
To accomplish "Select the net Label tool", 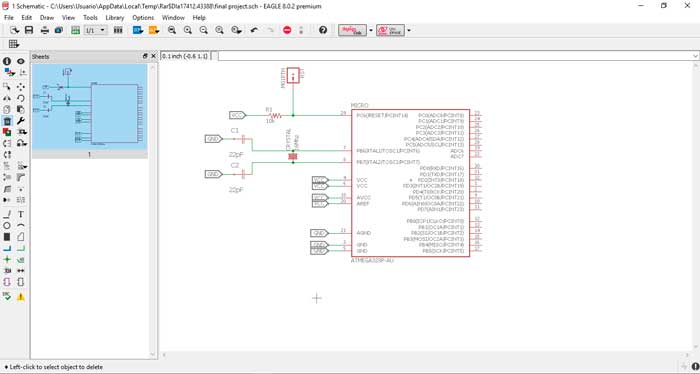I will coord(21,259).
